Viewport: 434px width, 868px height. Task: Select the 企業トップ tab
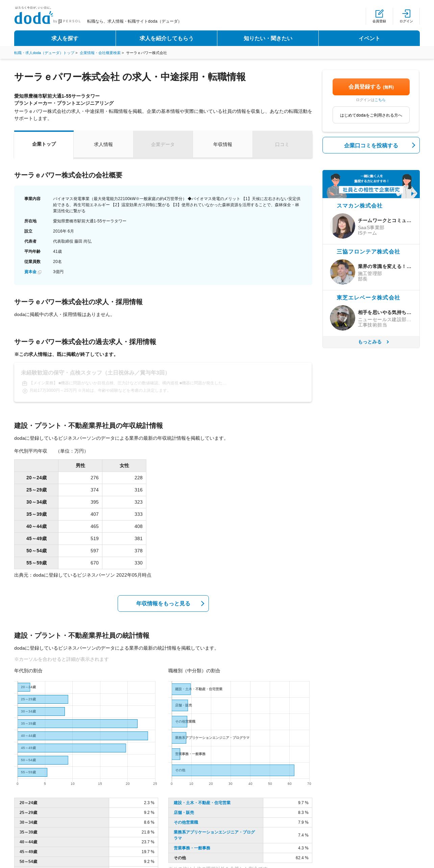coord(44,144)
